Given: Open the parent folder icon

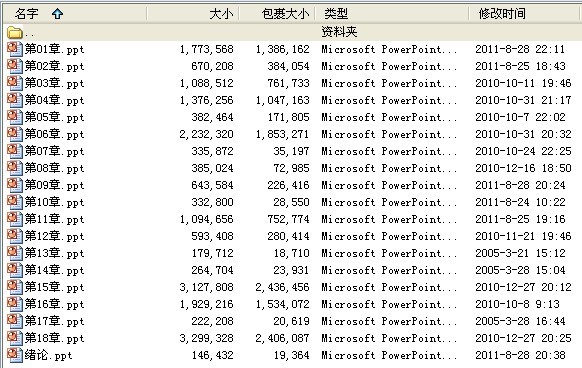Looking at the screenshot, I should (x=15, y=32).
